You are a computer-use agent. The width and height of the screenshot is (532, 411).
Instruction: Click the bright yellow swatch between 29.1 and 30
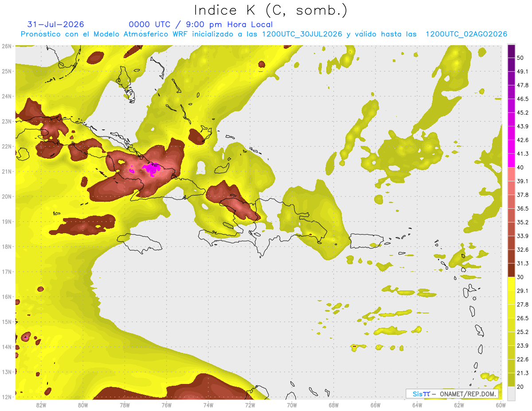(511, 284)
